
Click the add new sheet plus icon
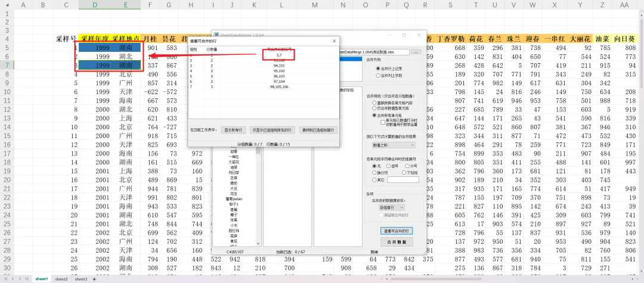click(x=94, y=279)
